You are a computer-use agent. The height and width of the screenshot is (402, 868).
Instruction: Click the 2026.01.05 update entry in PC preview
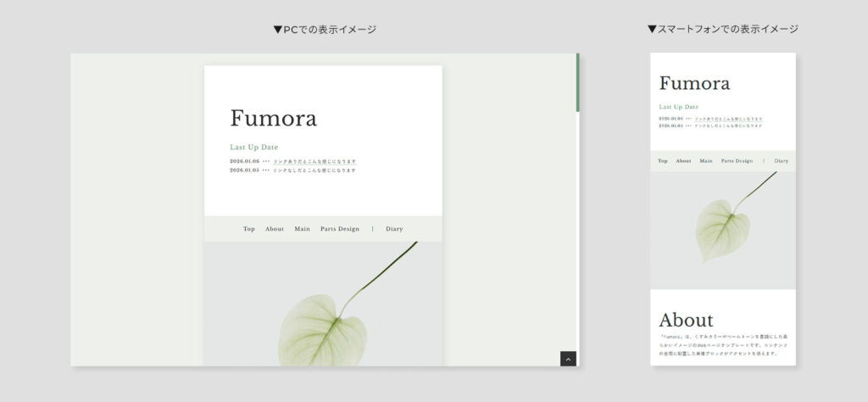click(309, 170)
